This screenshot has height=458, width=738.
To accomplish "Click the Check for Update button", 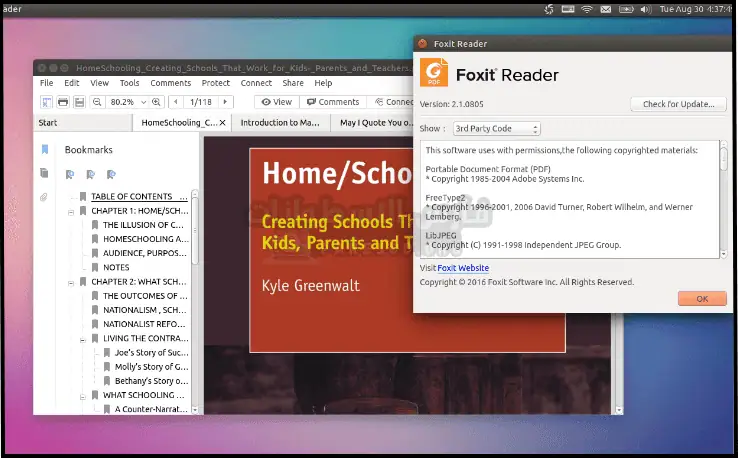I will click(678, 104).
